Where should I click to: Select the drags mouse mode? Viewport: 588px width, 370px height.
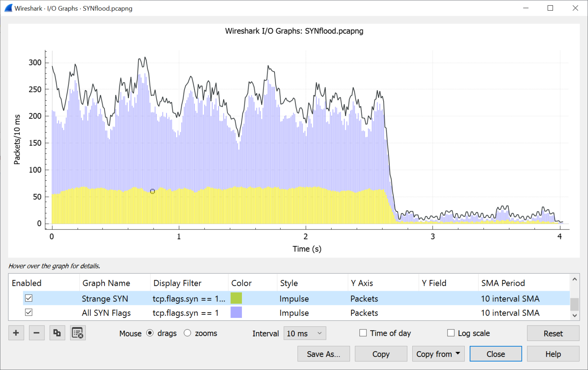coord(150,333)
